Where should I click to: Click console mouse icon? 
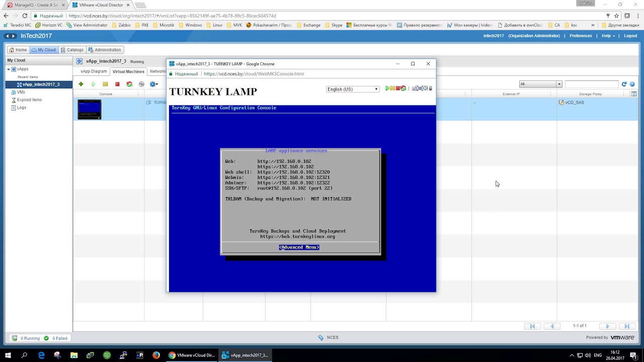click(430, 88)
